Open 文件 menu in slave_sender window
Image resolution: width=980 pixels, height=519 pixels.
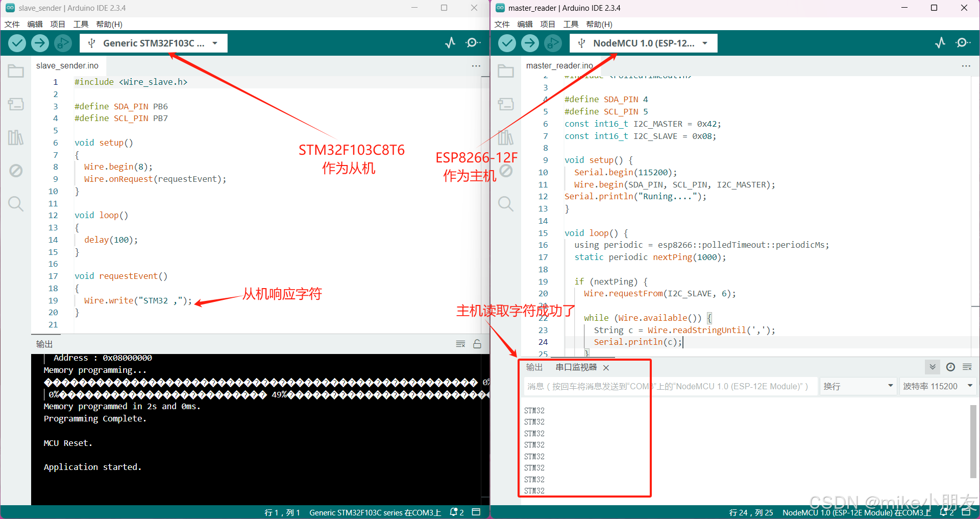(12, 24)
